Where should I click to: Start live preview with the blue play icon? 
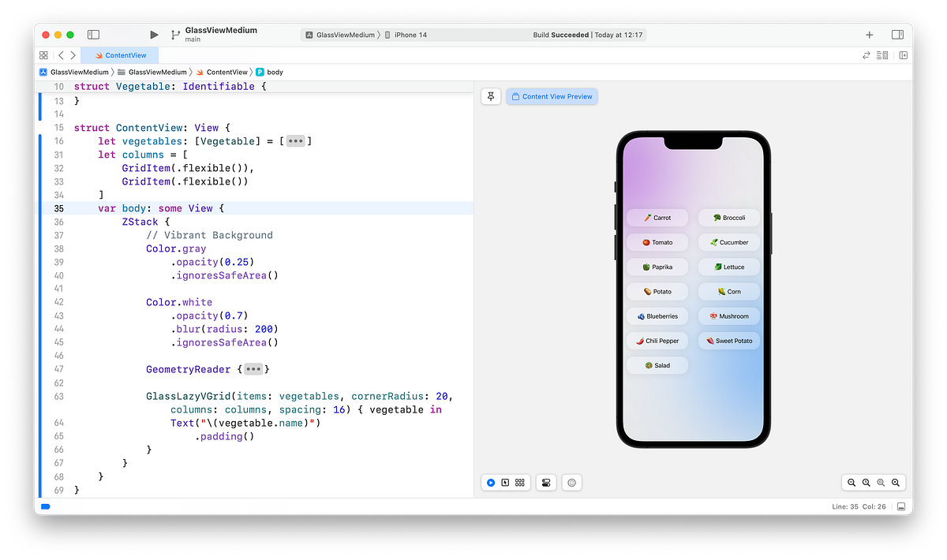pos(490,482)
